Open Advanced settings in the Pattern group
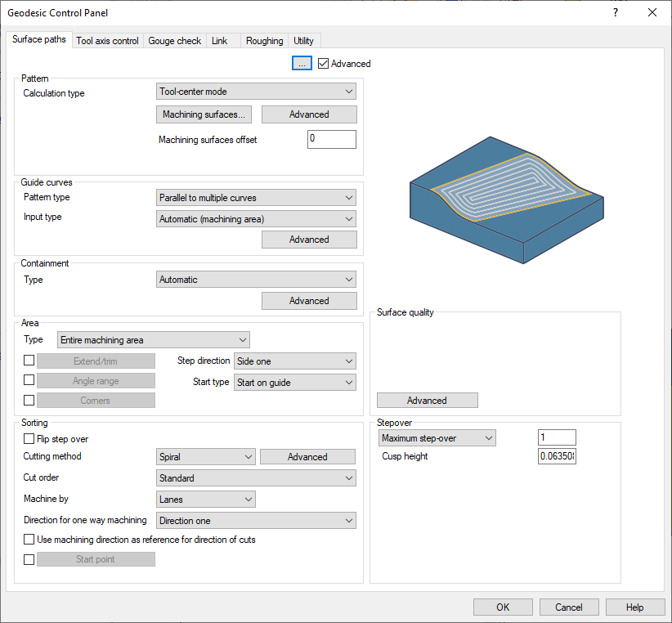Screen dimensions: 672x623 tap(309, 114)
